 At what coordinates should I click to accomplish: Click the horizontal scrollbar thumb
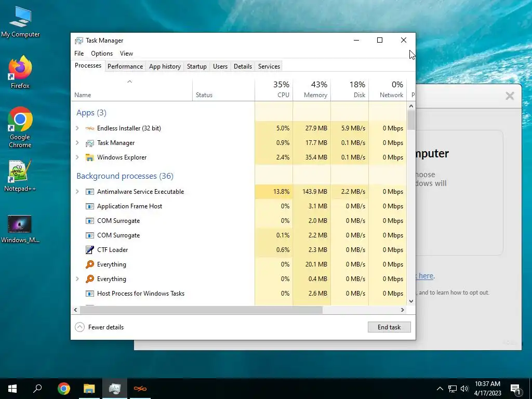click(x=201, y=310)
